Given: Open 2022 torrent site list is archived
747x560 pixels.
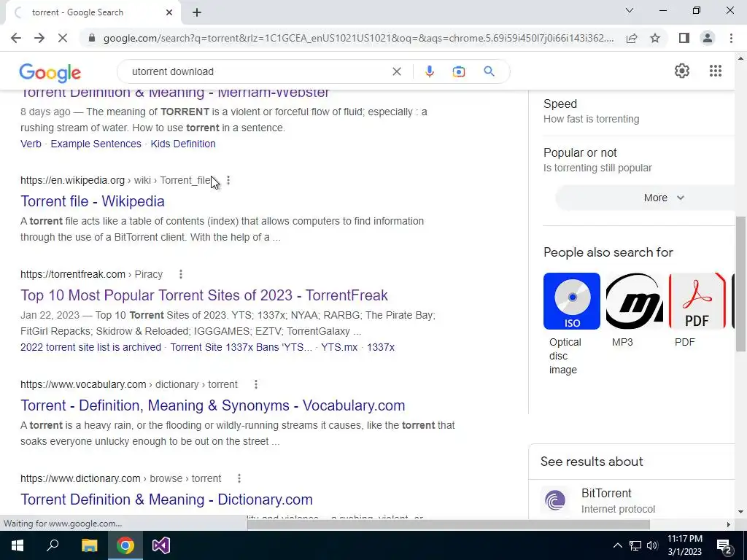Looking at the screenshot, I should coord(90,347).
